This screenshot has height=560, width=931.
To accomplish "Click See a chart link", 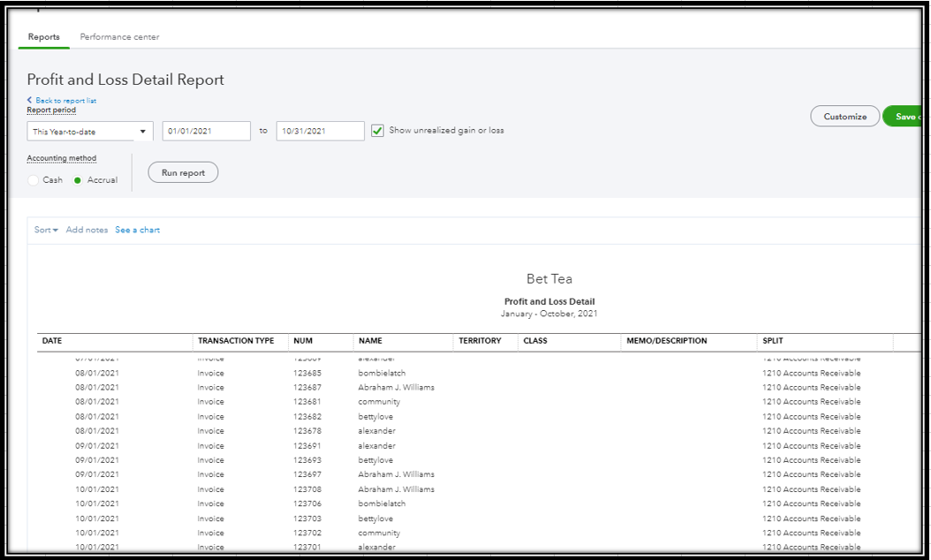I will tap(137, 230).
